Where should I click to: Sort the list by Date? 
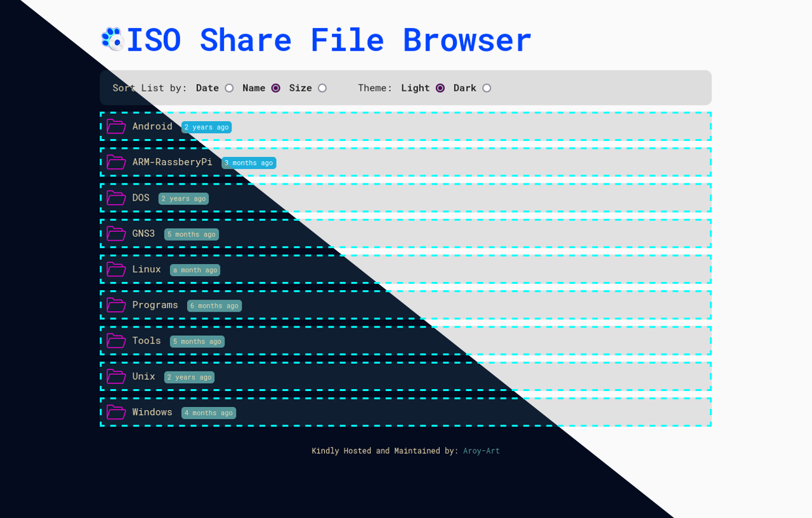(x=229, y=88)
